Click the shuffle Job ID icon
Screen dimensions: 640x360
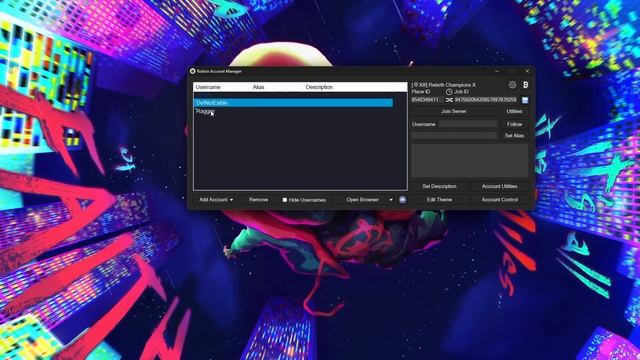coord(449,100)
